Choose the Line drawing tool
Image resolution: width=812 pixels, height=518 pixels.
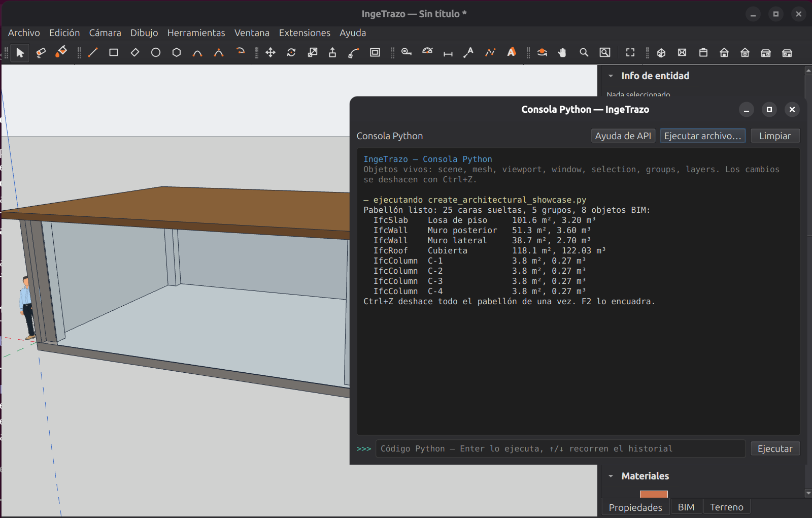coord(93,53)
